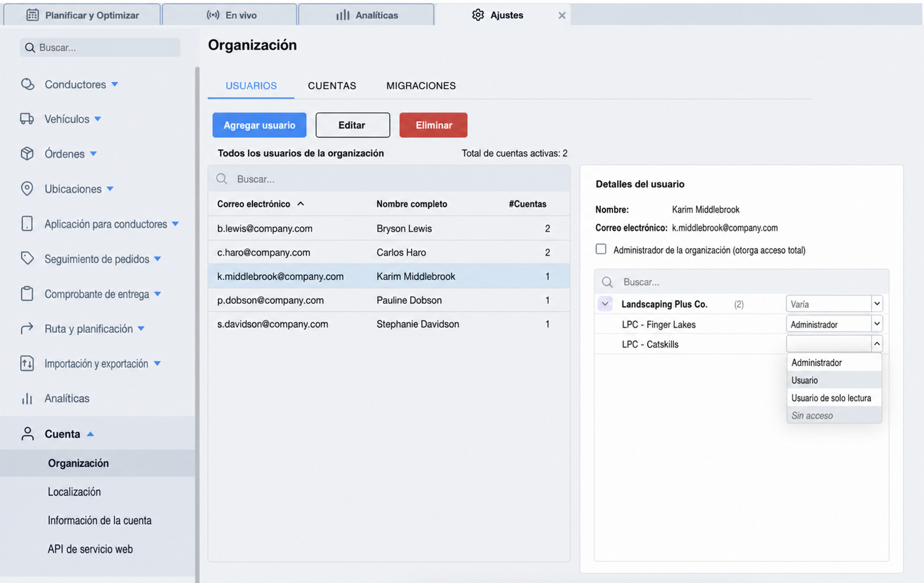
Task: Click the Ruta y planificación arrow icon
Action: [x=27, y=328]
